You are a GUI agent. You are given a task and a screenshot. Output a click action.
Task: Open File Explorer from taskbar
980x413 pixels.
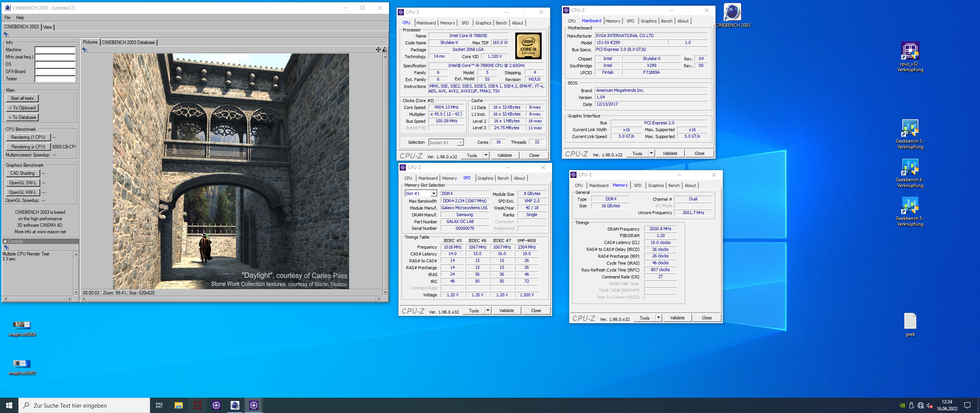[x=178, y=405]
